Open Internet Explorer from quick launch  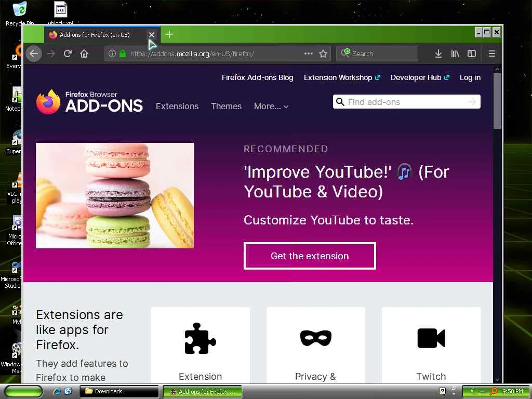(57, 391)
